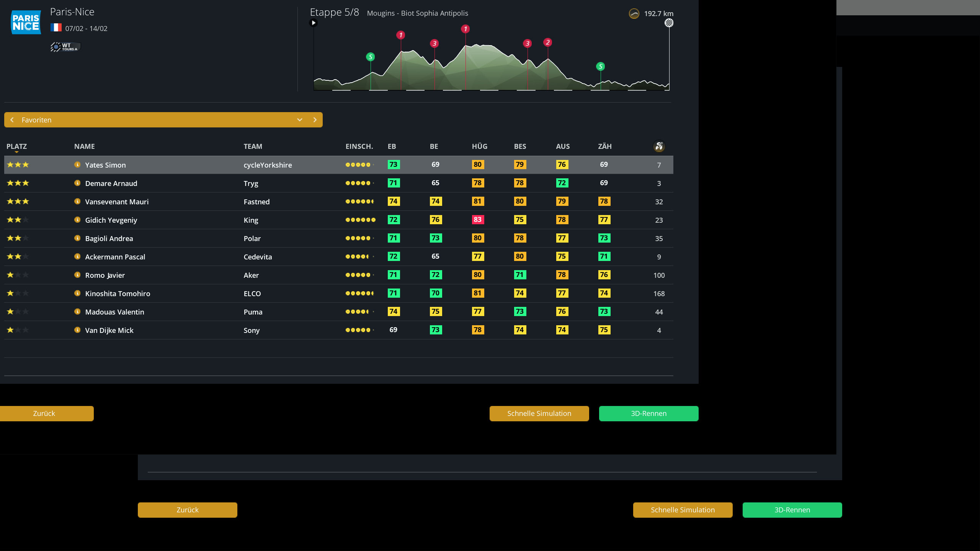Open the info icon beside Gidich Yevgeniy

pyautogui.click(x=77, y=220)
